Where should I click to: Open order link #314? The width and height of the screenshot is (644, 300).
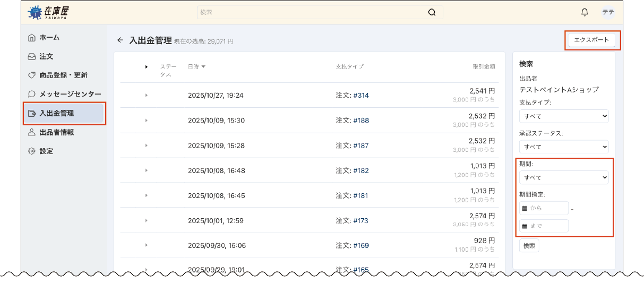click(361, 96)
